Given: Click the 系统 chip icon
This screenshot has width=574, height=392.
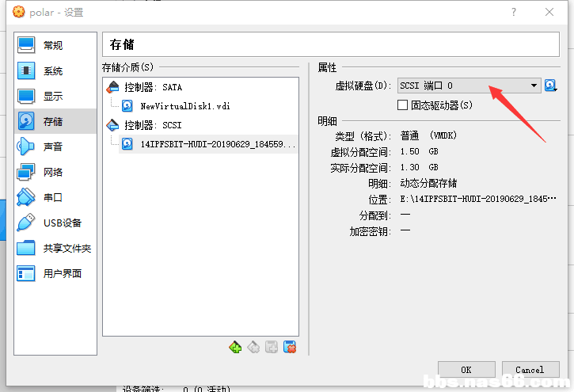Looking at the screenshot, I should point(25,70).
